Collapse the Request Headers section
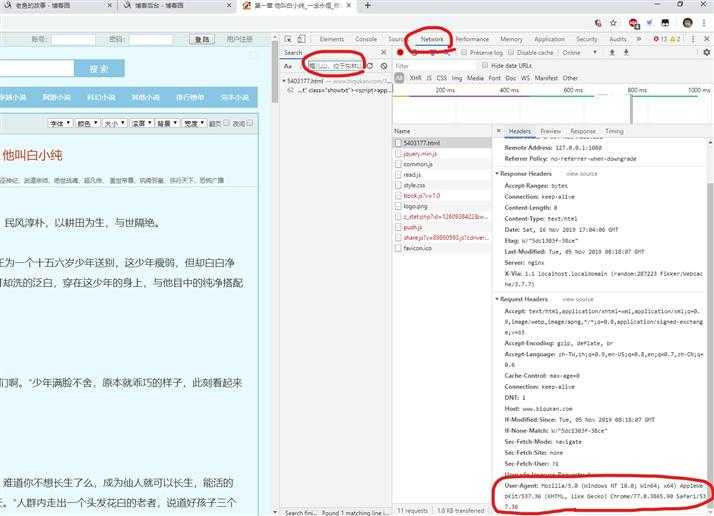This screenshot has height=516, width=714. [497, 299]
